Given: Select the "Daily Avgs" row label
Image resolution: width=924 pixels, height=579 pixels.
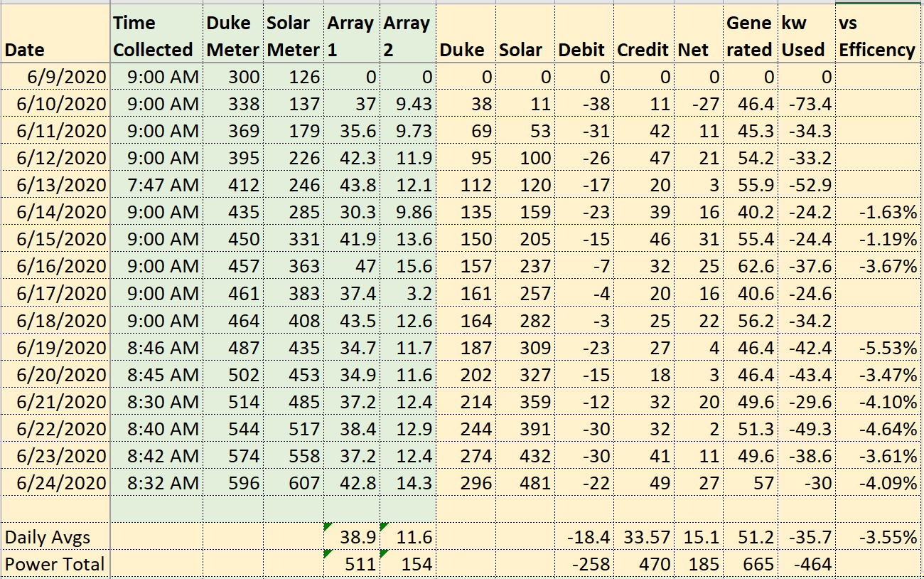Looking at the screenshot, I should [x=55, y=536].
